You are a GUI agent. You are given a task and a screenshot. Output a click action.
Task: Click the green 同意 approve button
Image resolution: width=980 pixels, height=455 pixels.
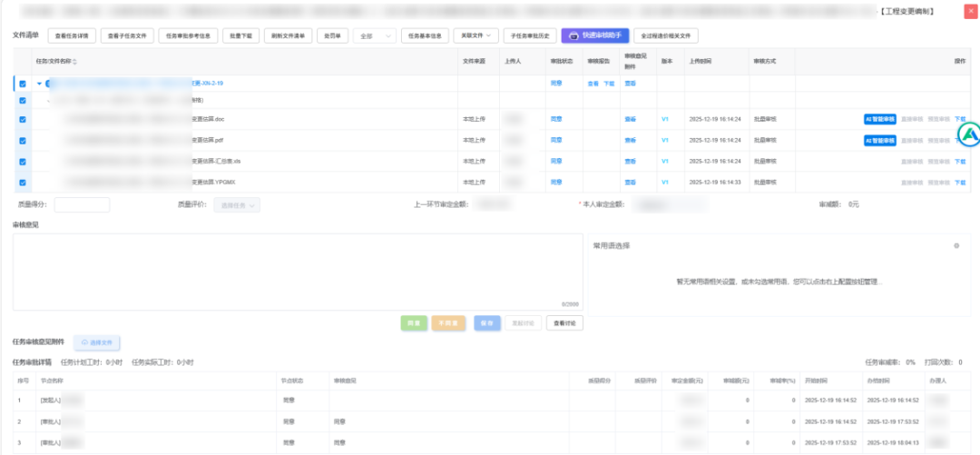click(414, 322)
